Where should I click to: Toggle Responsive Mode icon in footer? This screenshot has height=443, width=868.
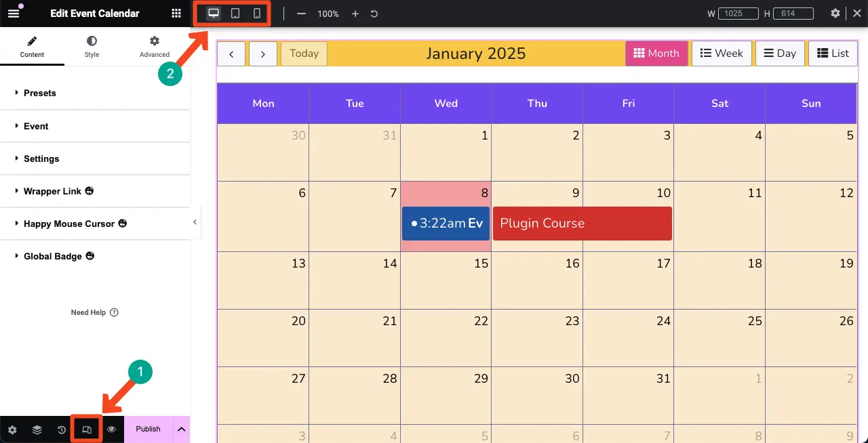click(x=87, y=429)
